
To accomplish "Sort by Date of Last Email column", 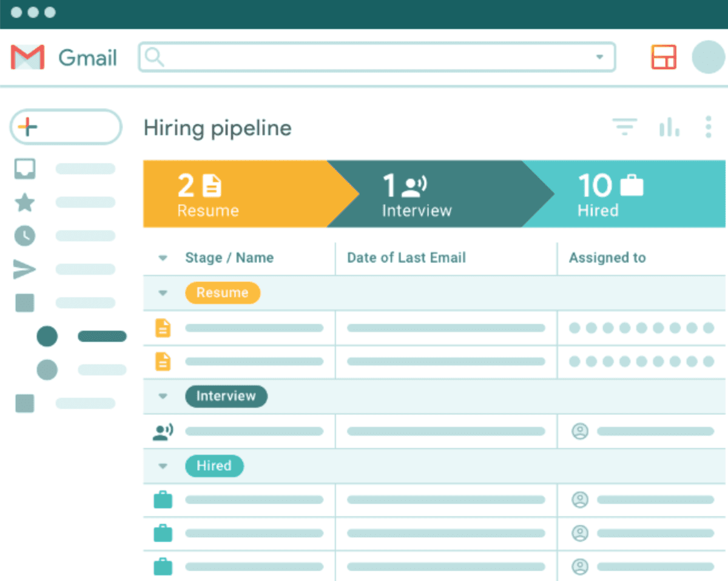I will [406, 257].
